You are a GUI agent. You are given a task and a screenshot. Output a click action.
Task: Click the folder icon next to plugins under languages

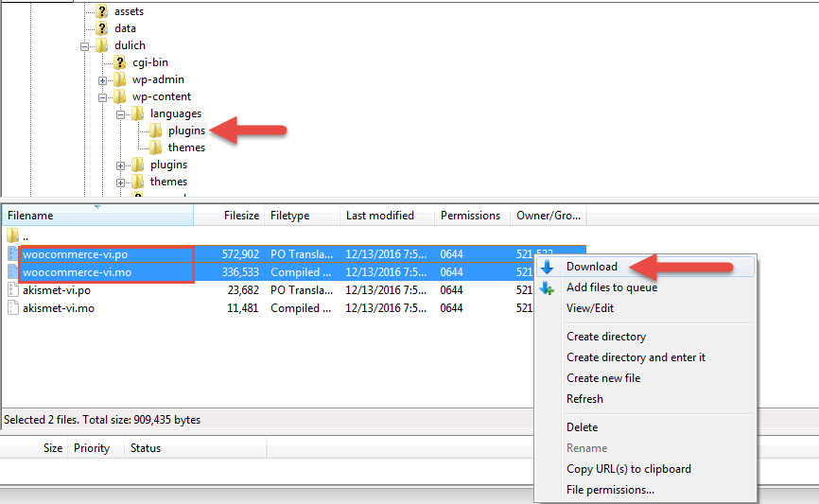[156, 130]
